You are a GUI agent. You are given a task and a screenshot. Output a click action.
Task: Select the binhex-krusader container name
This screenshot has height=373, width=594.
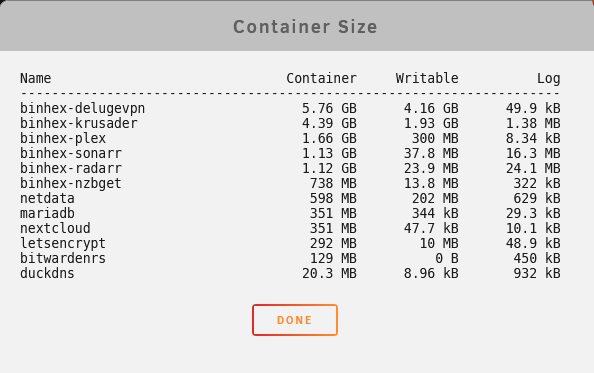coord(78,123)
